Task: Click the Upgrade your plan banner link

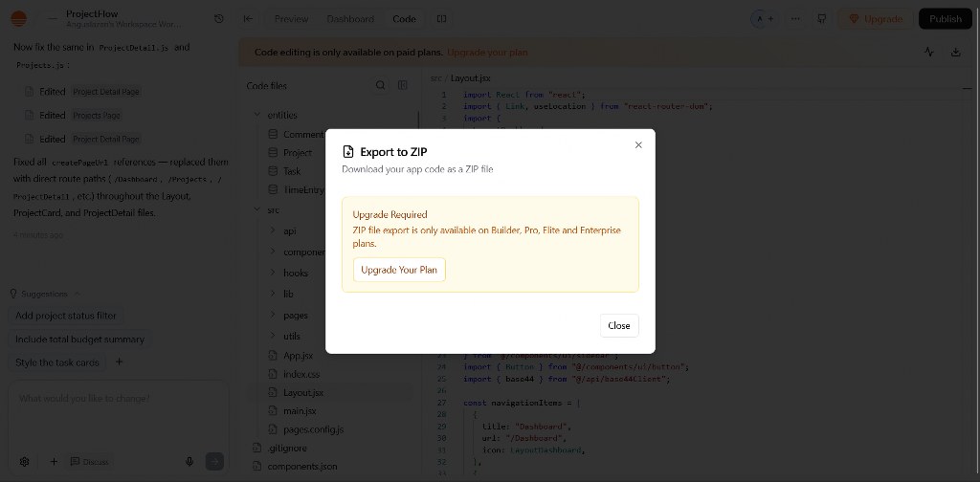Action: 487,53
